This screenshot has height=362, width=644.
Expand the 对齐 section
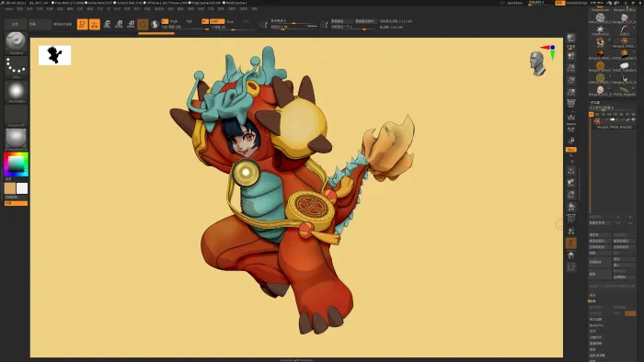click(592, 332)
